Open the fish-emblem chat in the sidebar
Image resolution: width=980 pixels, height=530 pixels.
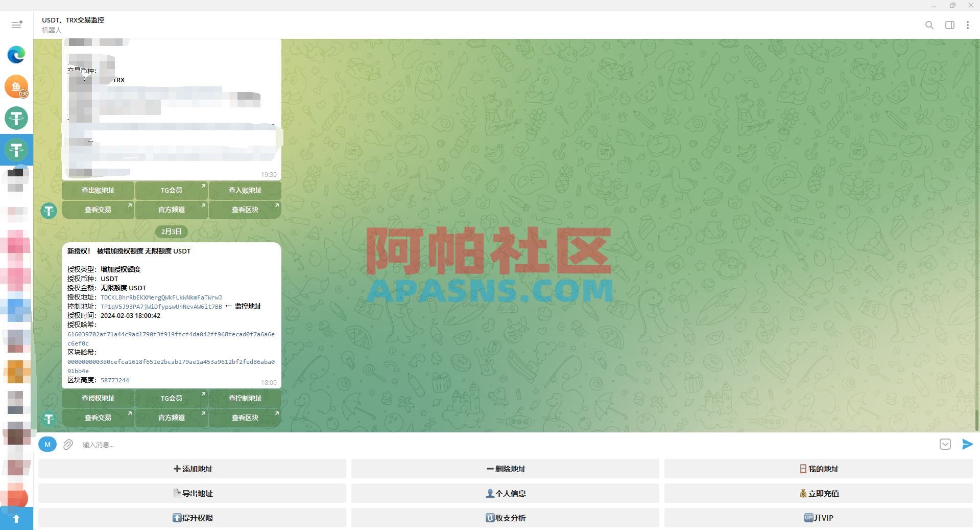16,87
